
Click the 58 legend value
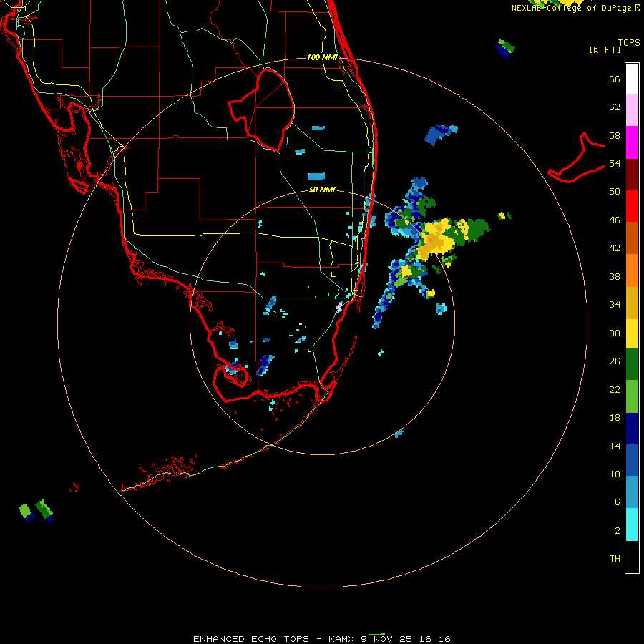point(615,135)
